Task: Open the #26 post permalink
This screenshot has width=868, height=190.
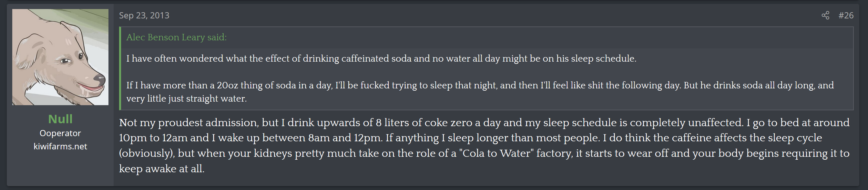Action: [x=846, y=15]
